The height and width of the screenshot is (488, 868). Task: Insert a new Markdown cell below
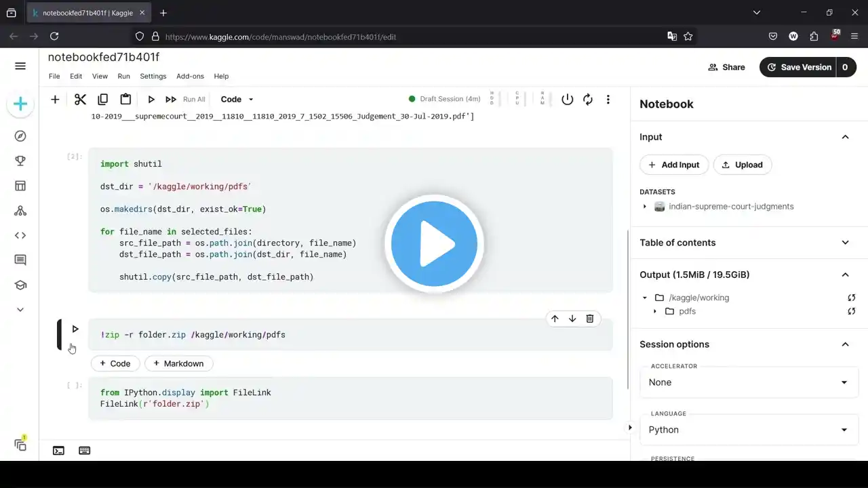tap(179, 364)
